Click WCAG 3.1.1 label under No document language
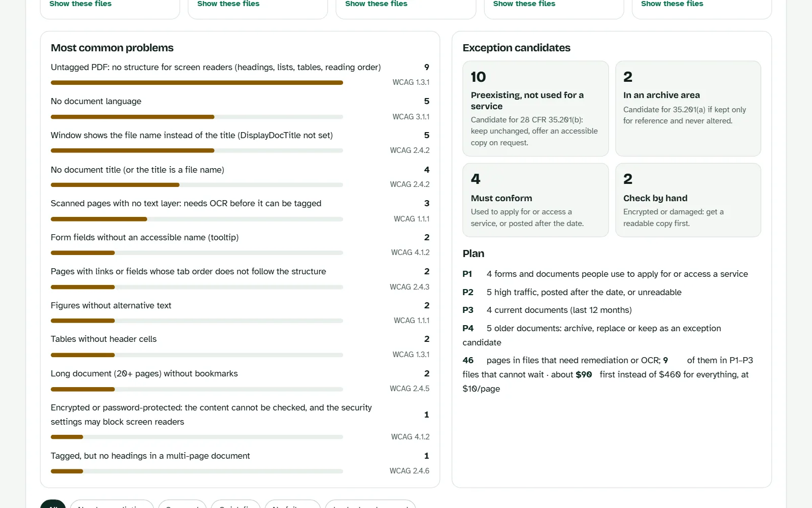 tap(411, 117)
